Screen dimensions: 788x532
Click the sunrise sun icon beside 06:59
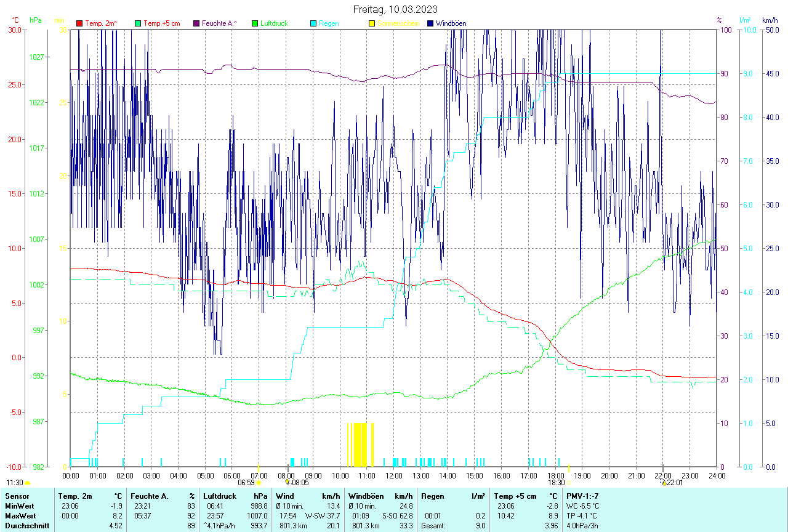pyautogui.click(x=259, y=483)
